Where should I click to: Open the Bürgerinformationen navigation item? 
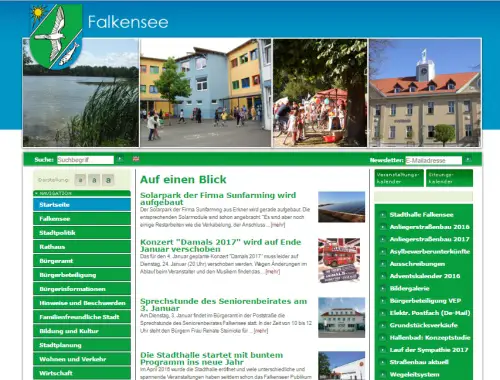pos(82,289)
